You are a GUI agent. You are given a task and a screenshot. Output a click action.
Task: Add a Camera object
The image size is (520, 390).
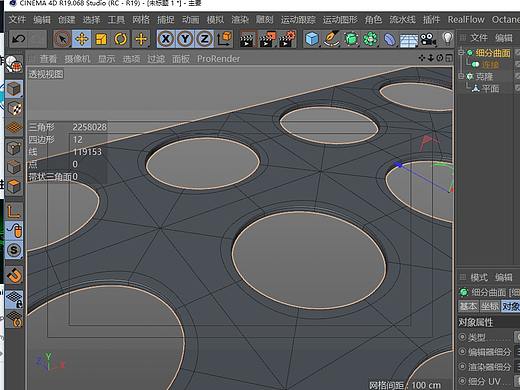pos(428,39)
